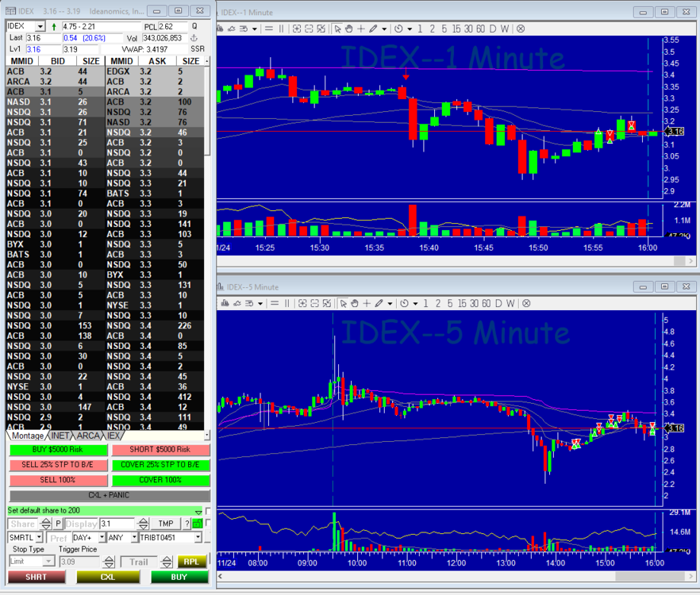Toggle checkbox beside Set default share bar

click(x=209, y=511)
